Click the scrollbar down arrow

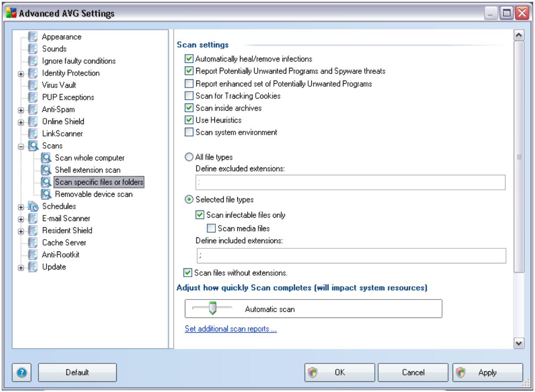(x=519, y=343)
